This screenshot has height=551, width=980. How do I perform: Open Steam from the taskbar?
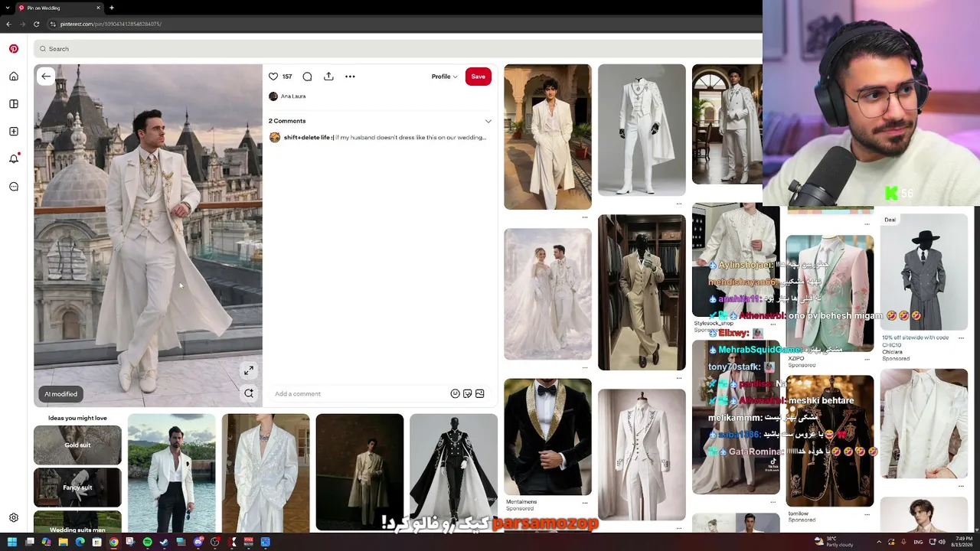tap(164, 542)
